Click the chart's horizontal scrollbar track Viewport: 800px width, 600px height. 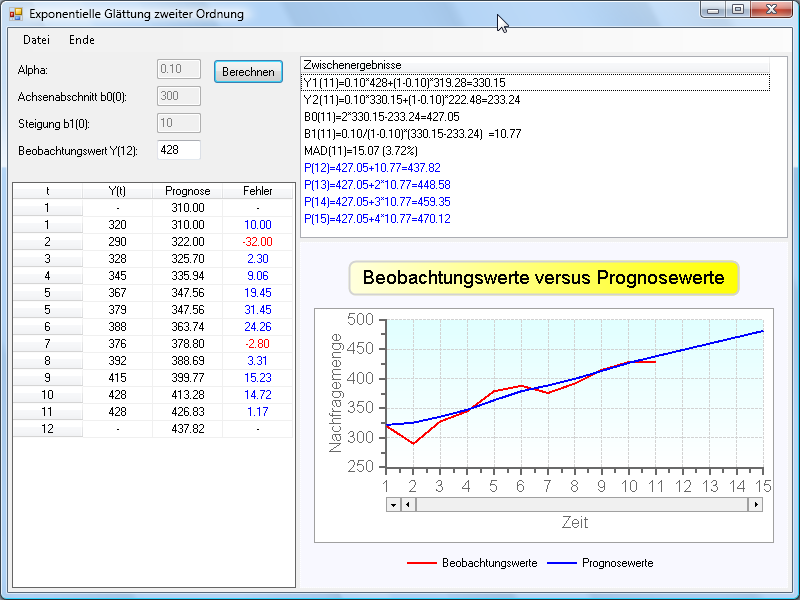click(x=580, y=505)
